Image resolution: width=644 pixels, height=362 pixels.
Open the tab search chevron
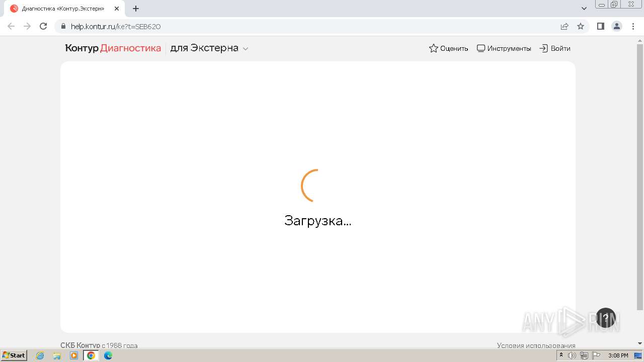584,9
